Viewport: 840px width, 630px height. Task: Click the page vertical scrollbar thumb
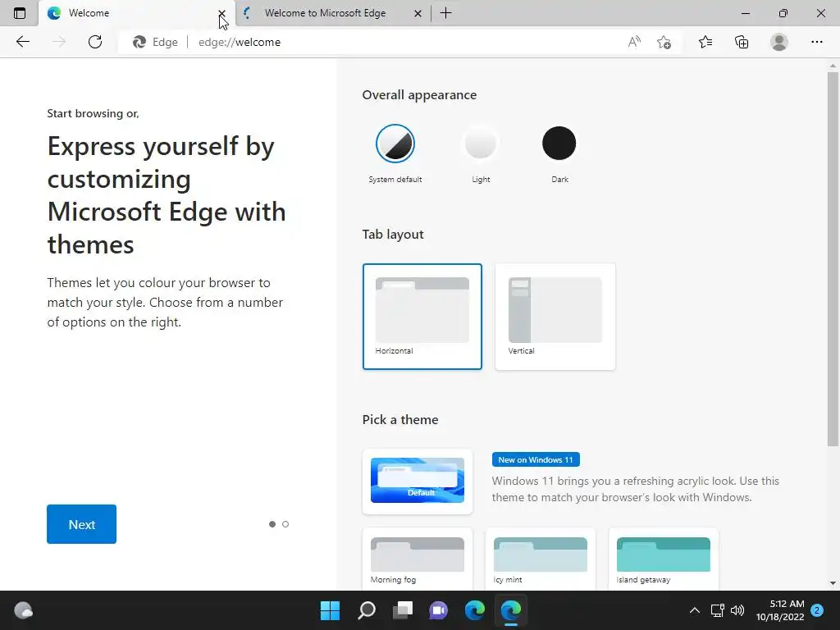pyautogui.click(x=833, y=258)
